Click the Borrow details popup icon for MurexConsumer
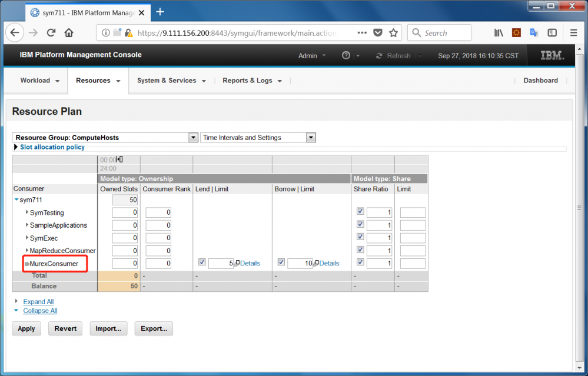588x376 pixels. click(x=316, y=263)
